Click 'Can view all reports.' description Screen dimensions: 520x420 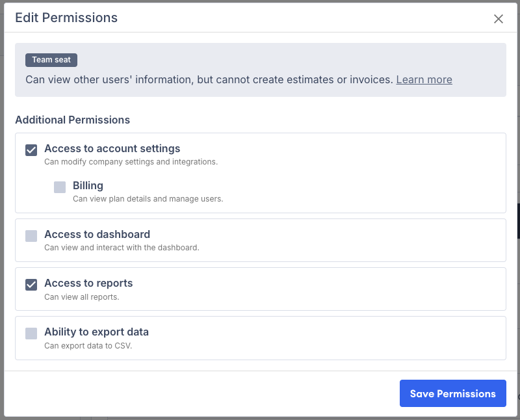pos(82,297)
